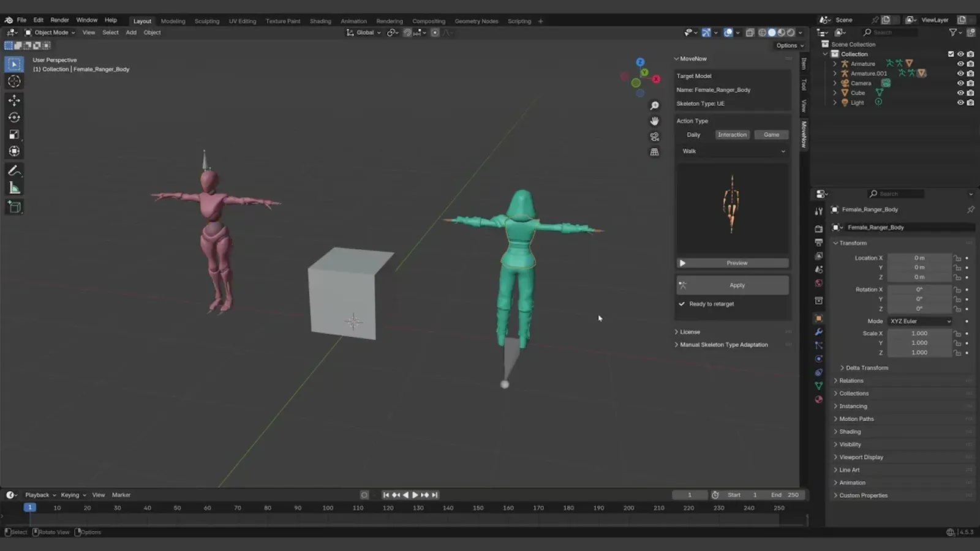Viewport: 980px width, 551px height.
Task: Click the viewport gizmo Z axis
Action: (640, 62)
